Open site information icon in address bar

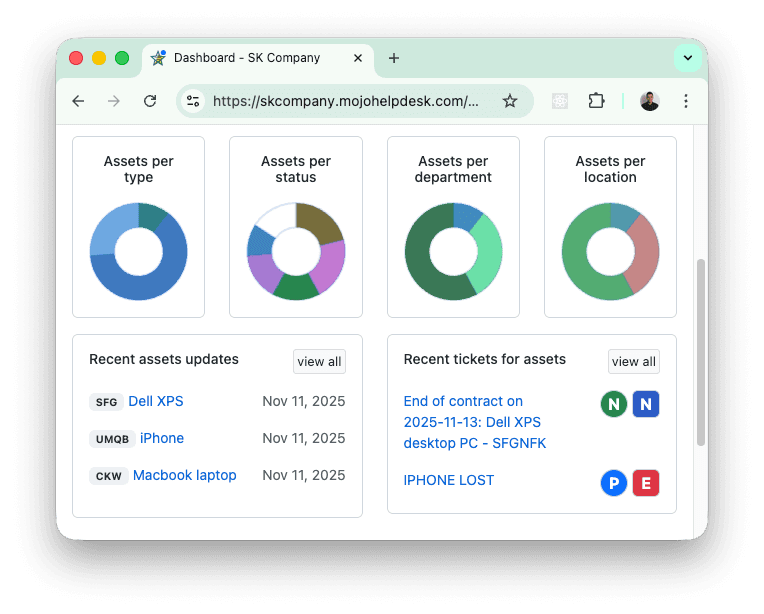click(x=193, y=101)
